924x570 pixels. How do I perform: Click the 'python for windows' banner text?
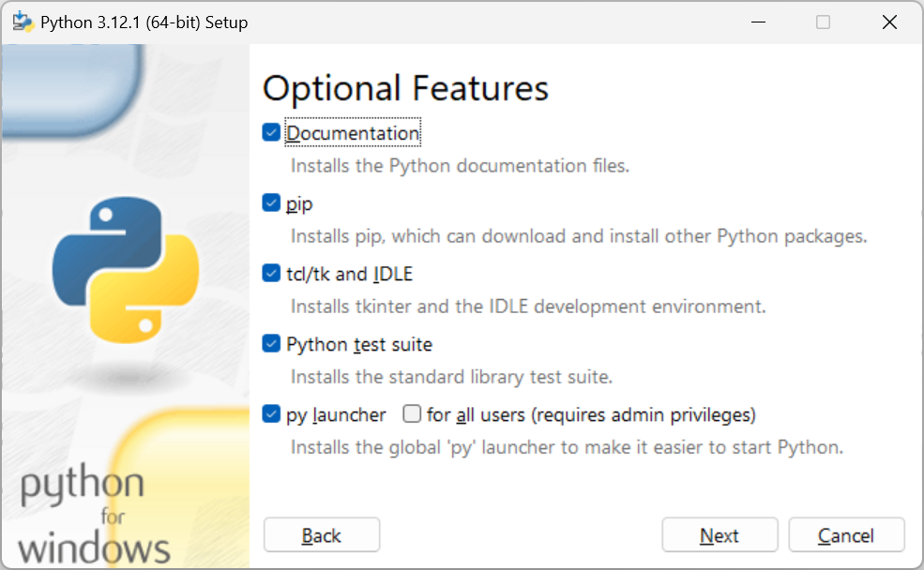click(92, 516)
